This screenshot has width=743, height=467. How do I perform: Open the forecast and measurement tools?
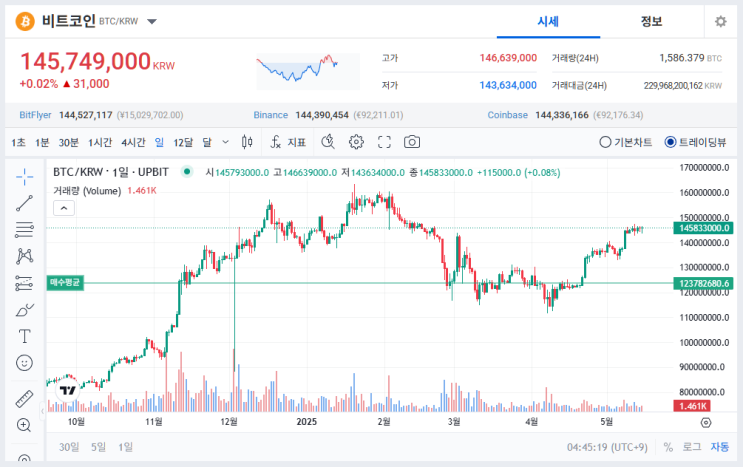[24, 283]
